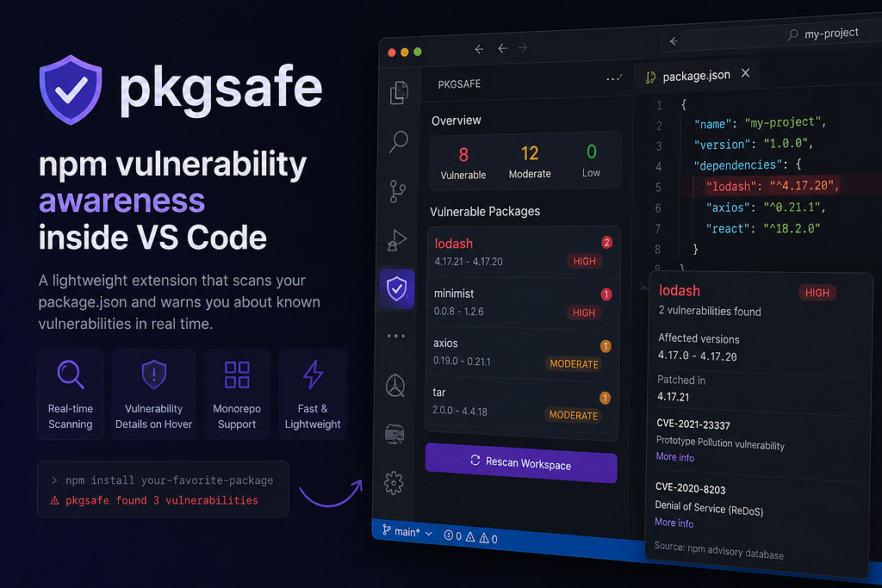Click the axios issue count badge
The height and width of the screenshot is (588, 882).
tap(606, 346)
